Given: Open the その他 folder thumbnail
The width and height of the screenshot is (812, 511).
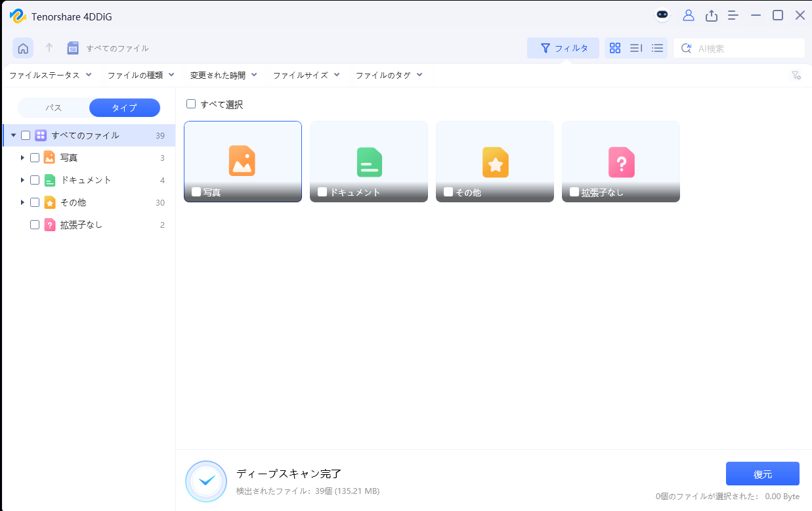Looking at the screenshot, I should click(495, 162).
